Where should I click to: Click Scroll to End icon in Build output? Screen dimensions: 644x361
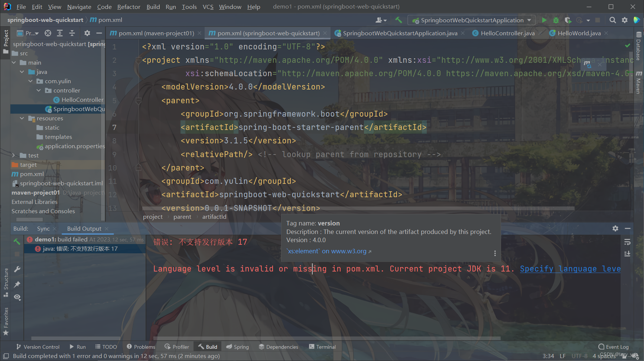pos(627,254)
